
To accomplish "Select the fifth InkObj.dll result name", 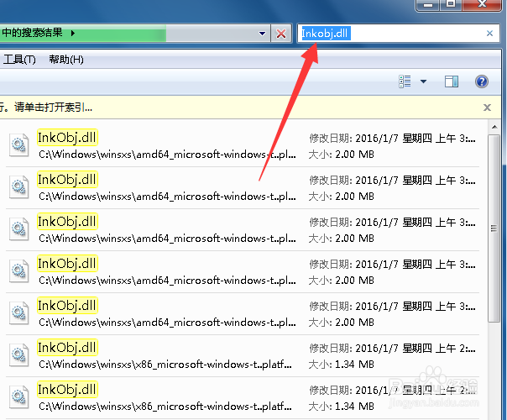I will tap(67, 306).
